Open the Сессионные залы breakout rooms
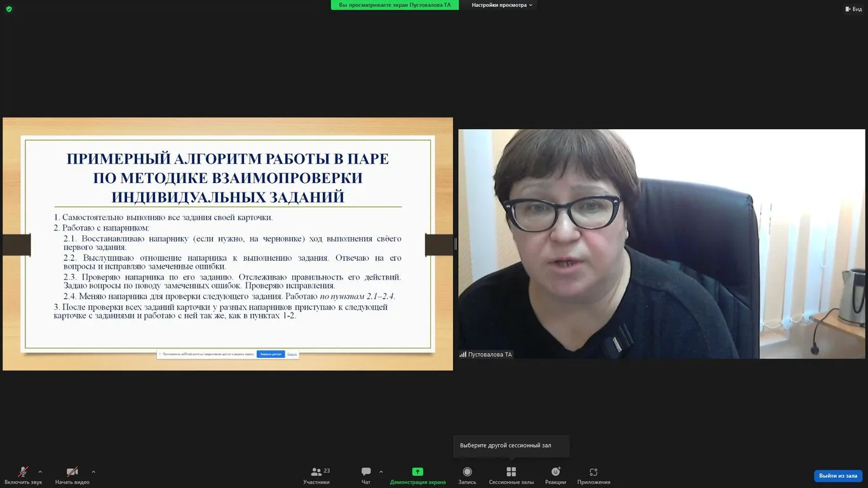The width and height of the screenshot is (868, 488). pos(511,475)
